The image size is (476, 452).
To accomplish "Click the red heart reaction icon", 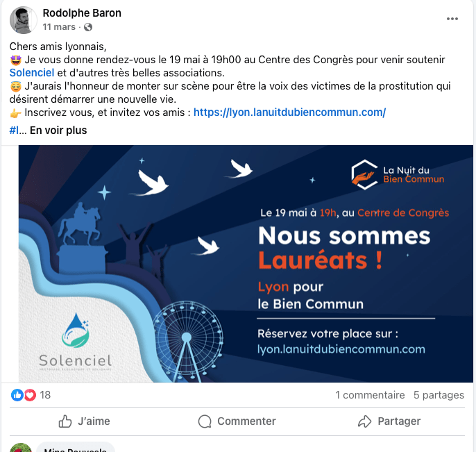I will click(30, 395).
